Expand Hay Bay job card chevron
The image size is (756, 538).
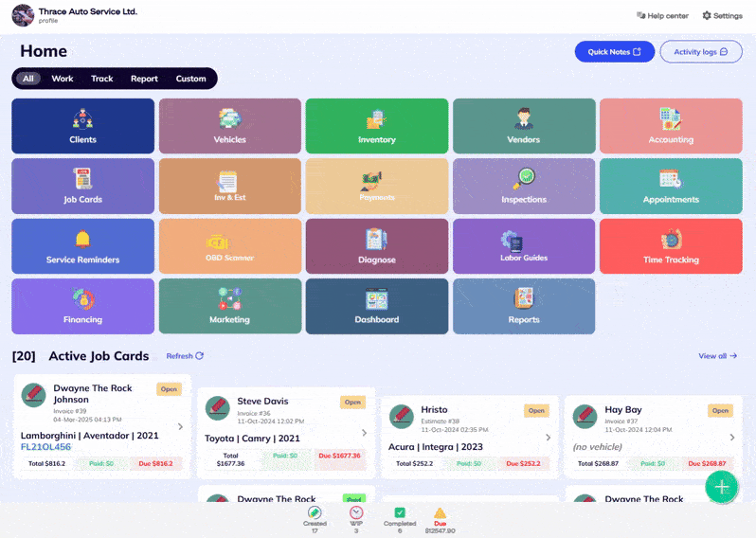732,438
